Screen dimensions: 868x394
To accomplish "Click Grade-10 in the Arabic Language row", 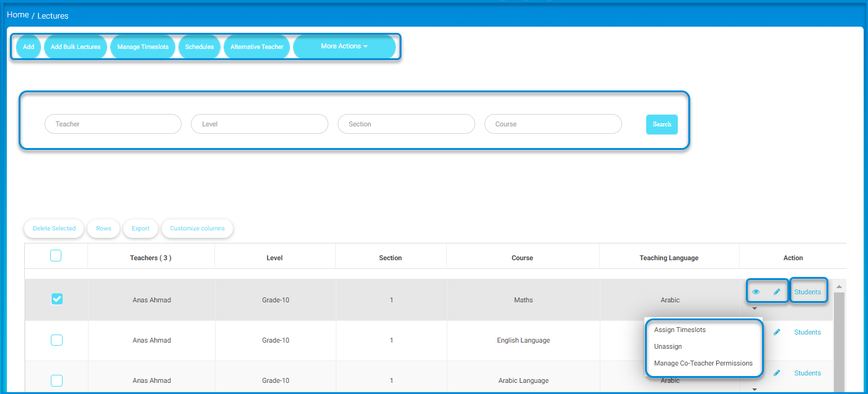I will (276, 380).
